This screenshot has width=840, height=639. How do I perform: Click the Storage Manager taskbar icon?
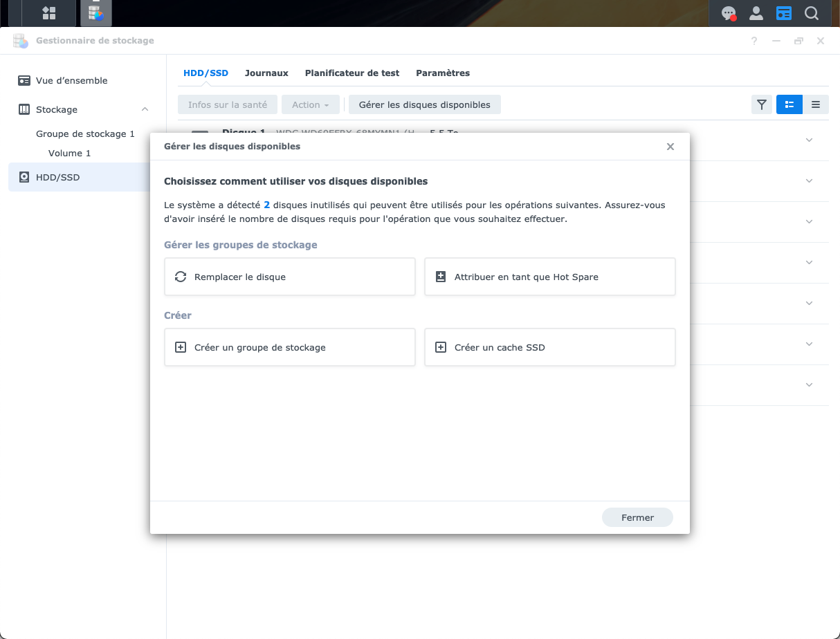click(96, 13)
